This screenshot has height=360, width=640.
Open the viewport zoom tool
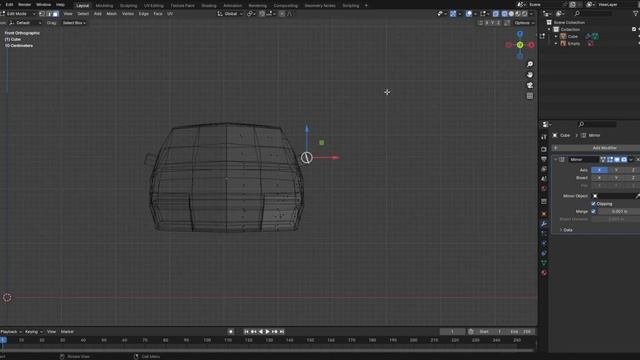(530, 64)
